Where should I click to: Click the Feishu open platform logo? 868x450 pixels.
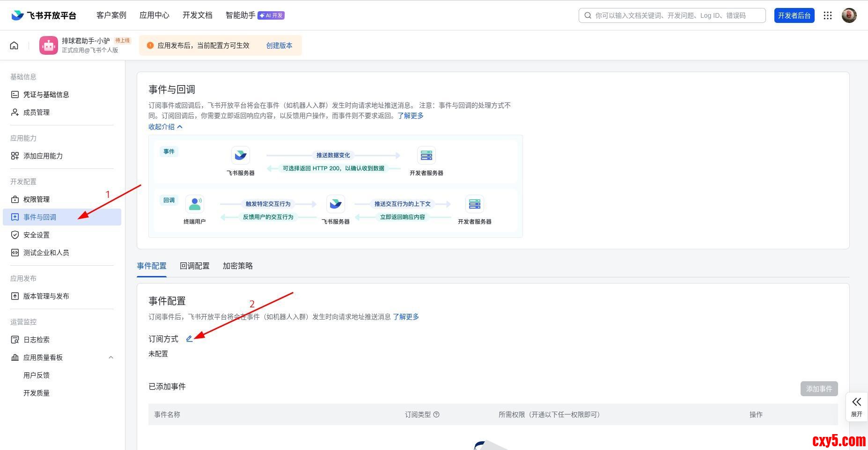44,15
